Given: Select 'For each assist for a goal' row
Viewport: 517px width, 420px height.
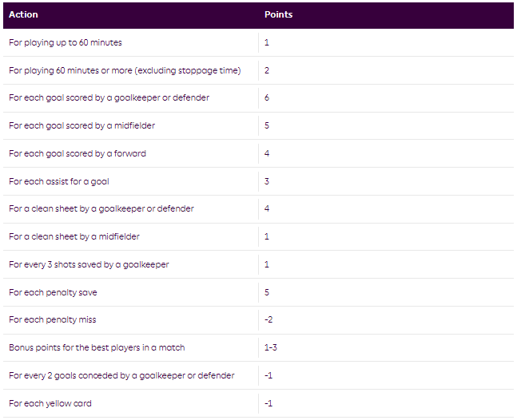Looking at the screenshot, I should coord(59,181).
